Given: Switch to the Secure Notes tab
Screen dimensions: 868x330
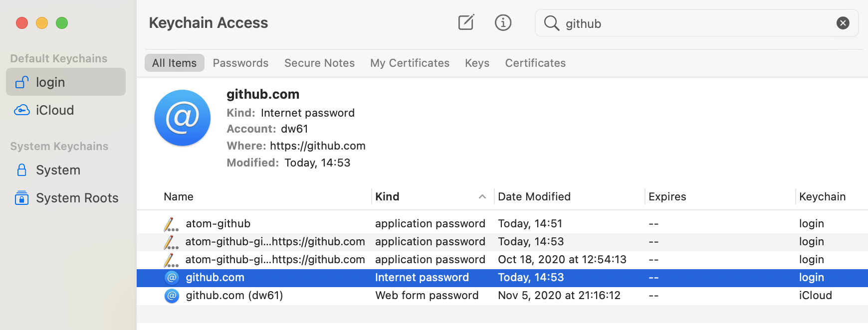Looking at the screenshot, I should coord(319,63).
